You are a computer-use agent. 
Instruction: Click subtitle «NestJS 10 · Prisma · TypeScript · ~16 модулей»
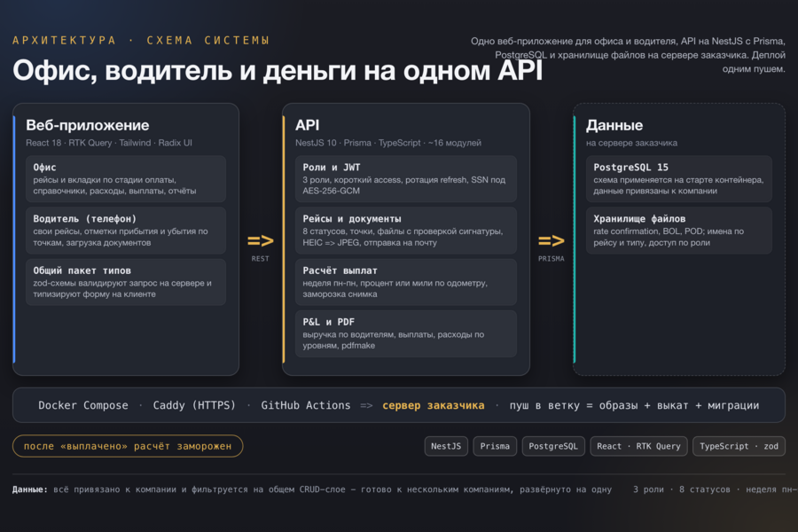(388, 143)
